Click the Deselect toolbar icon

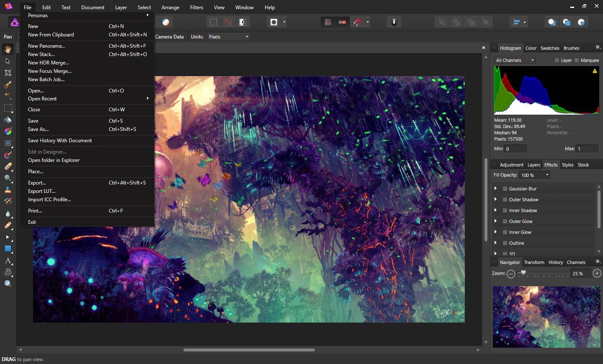point(228,22)
